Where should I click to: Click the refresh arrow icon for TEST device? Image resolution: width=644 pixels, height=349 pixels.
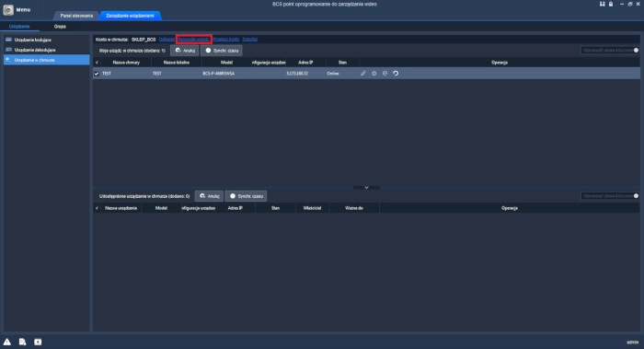[x=396, y=74]
